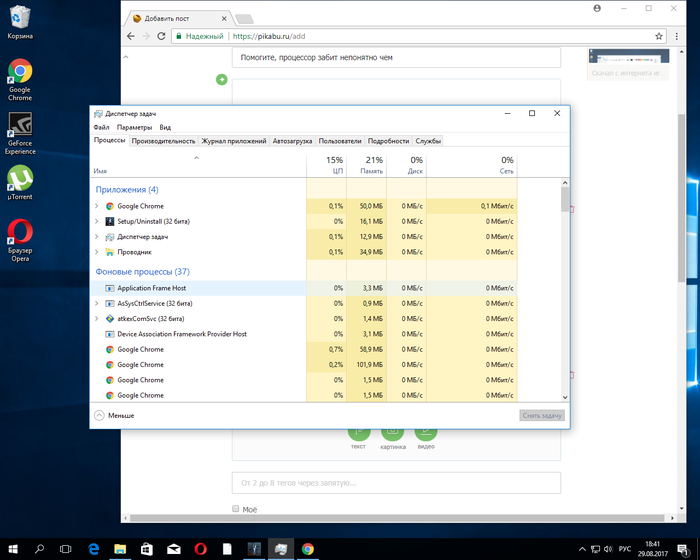Screen dimensions: 700x560
Task: Open the Вид menu
Action: click(x=165, y=127)
